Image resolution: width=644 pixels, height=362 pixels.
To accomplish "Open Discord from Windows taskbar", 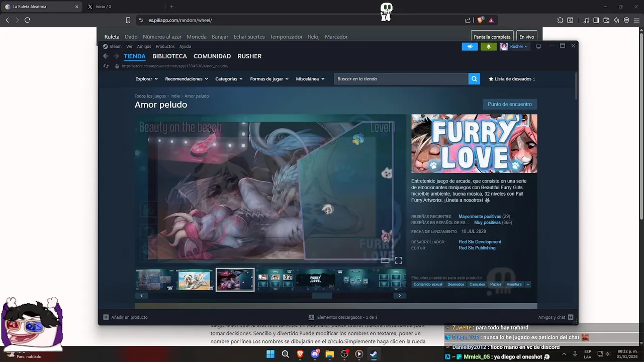I will pyautogui.click(x=315, y=354).
